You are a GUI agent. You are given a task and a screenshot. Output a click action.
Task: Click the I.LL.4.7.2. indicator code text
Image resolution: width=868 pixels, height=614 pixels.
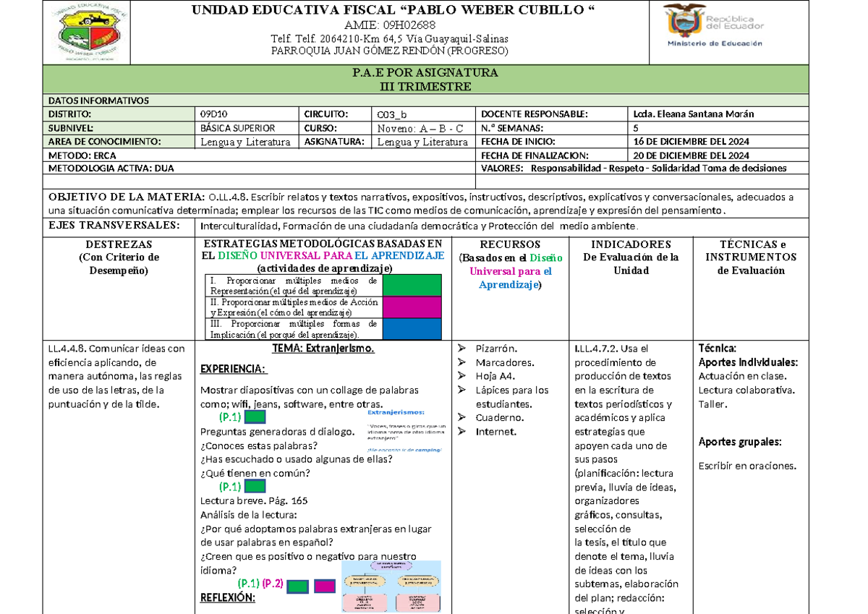pyautogui.click(x=596, y=349)
